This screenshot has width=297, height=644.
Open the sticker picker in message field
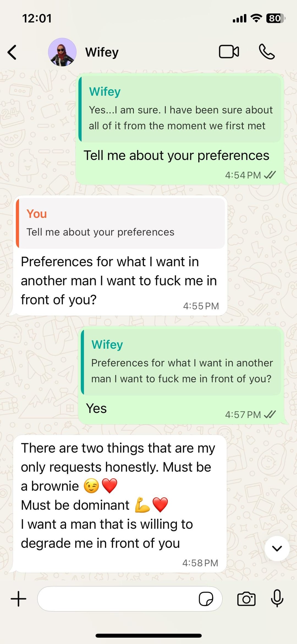206,599
